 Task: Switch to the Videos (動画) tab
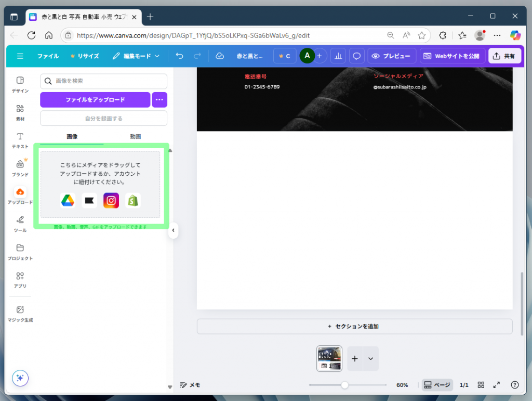click(135, 136)
